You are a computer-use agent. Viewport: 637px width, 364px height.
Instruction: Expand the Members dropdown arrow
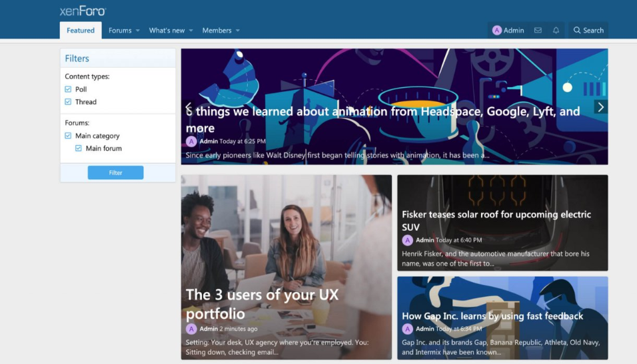click(238, 31)
